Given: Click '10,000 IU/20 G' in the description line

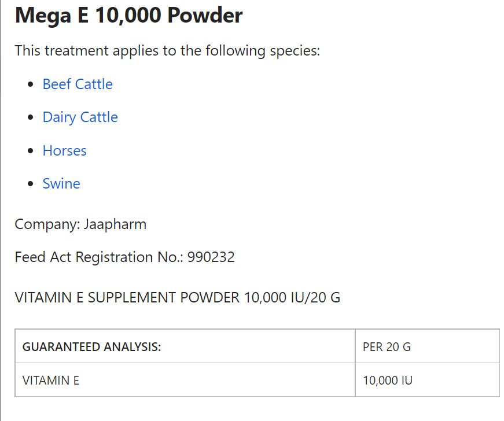Looking at the screenshot, I should tap(292, 298).
